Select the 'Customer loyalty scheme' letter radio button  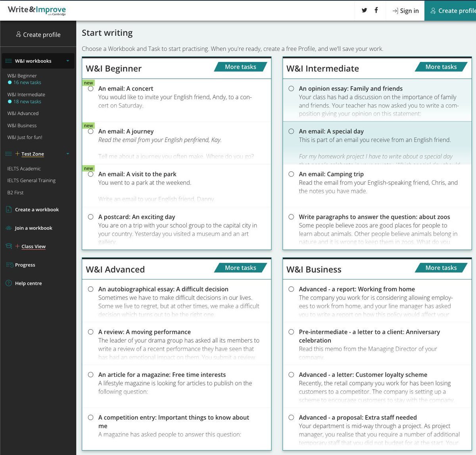pyautogui.click(x=291, y=374)
